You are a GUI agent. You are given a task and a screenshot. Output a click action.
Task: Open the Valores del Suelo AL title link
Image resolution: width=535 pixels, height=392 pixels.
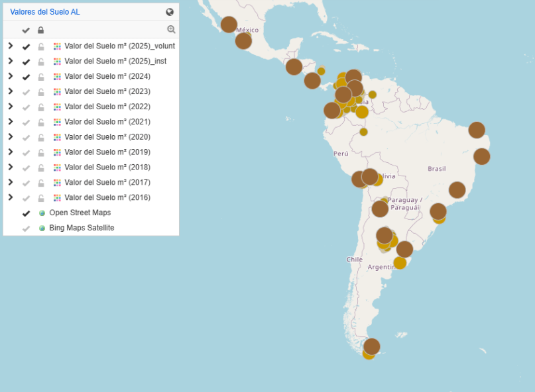[x=45, y=12]
